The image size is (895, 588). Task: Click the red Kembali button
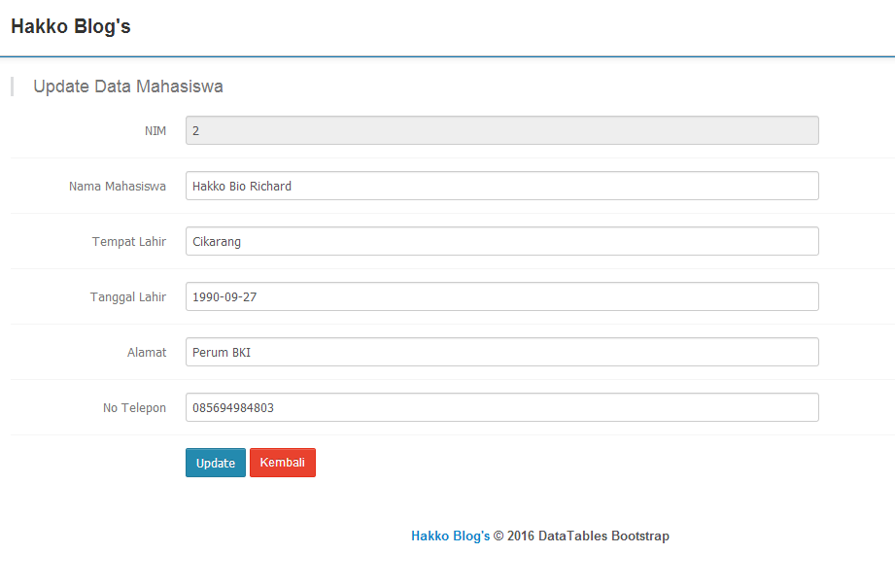(282, 463)
